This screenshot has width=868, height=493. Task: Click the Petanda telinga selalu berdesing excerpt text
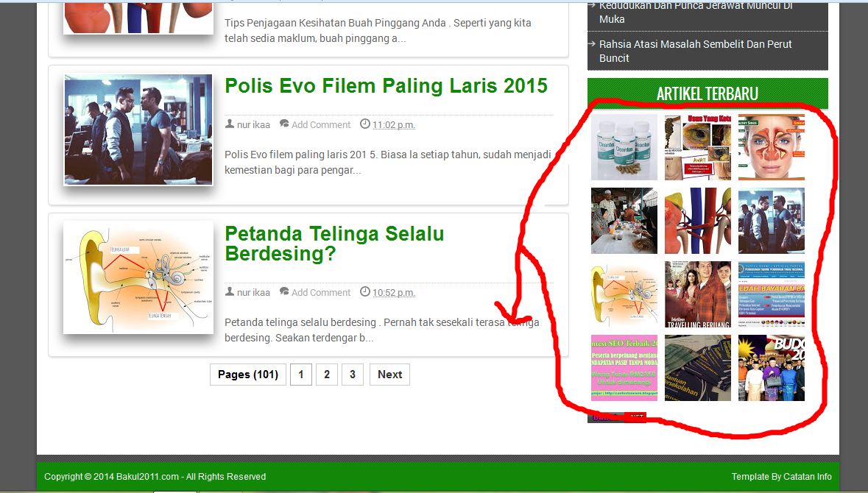click(382, 330)
